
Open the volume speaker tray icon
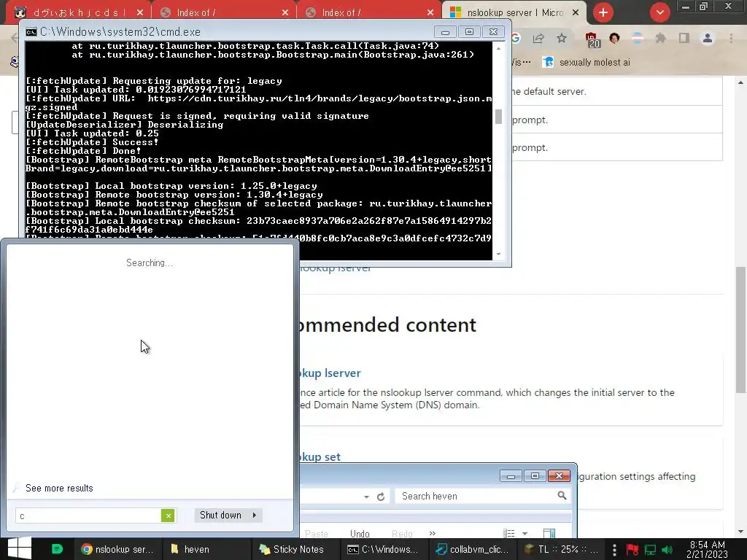point(667,550)
